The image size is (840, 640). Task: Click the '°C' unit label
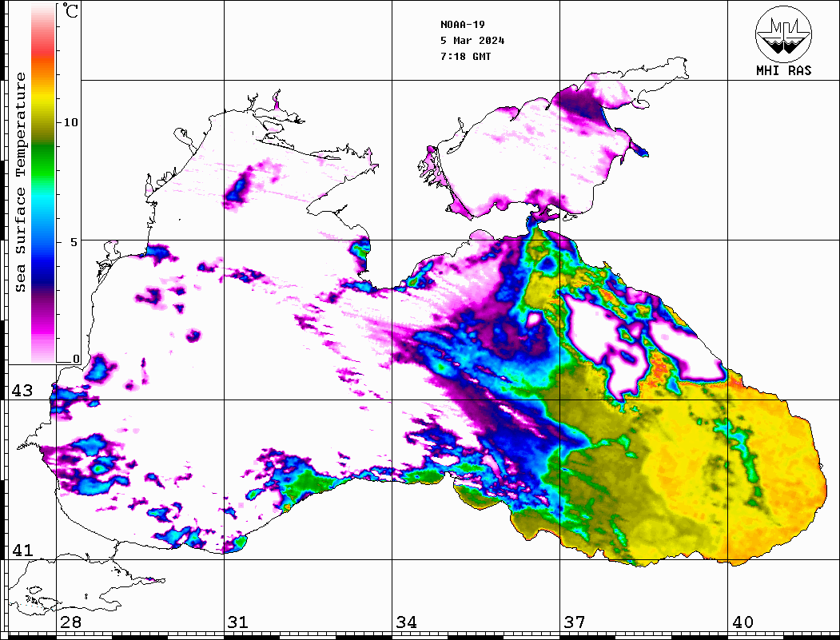coord(70,10)
